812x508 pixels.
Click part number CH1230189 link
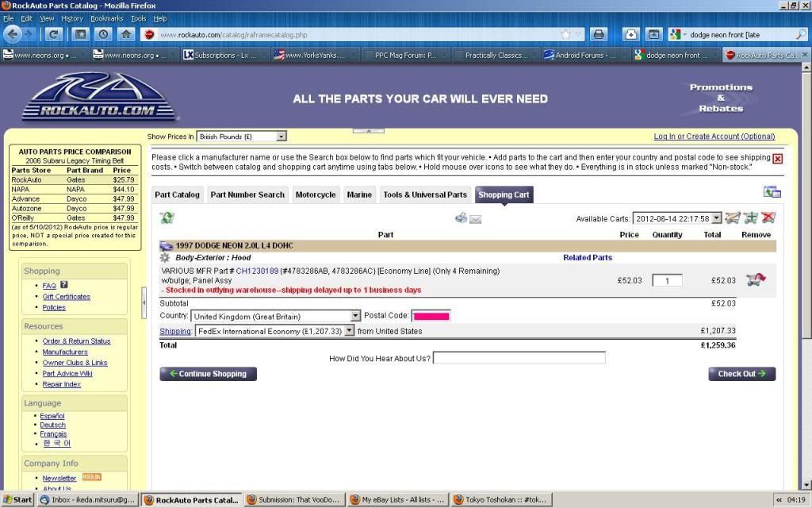pos(257,271)
